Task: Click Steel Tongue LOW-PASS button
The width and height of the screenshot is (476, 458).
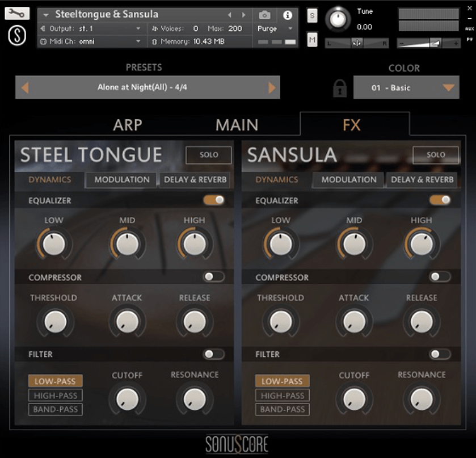Action: [55, 381]
